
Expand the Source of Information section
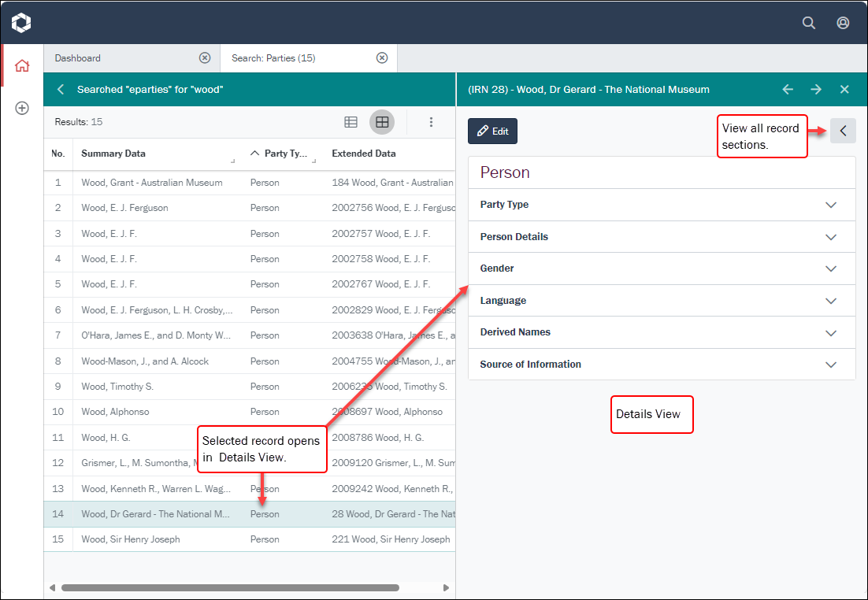pos(830,365)
